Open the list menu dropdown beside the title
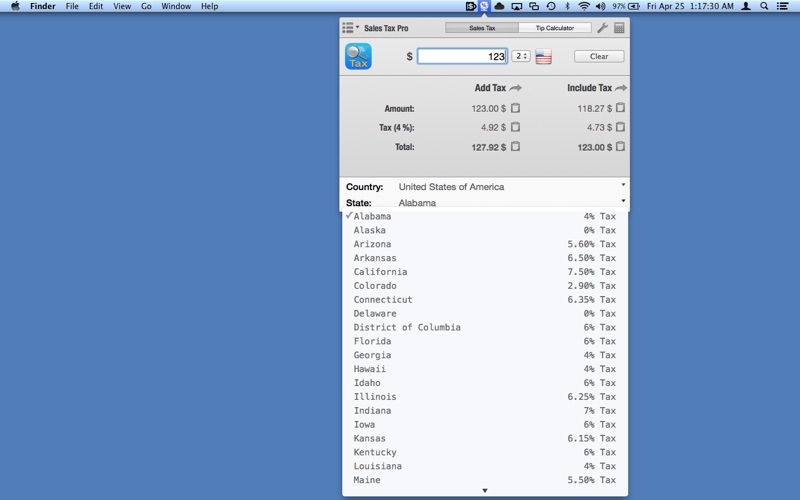800x500 pixels. point(350,28)
